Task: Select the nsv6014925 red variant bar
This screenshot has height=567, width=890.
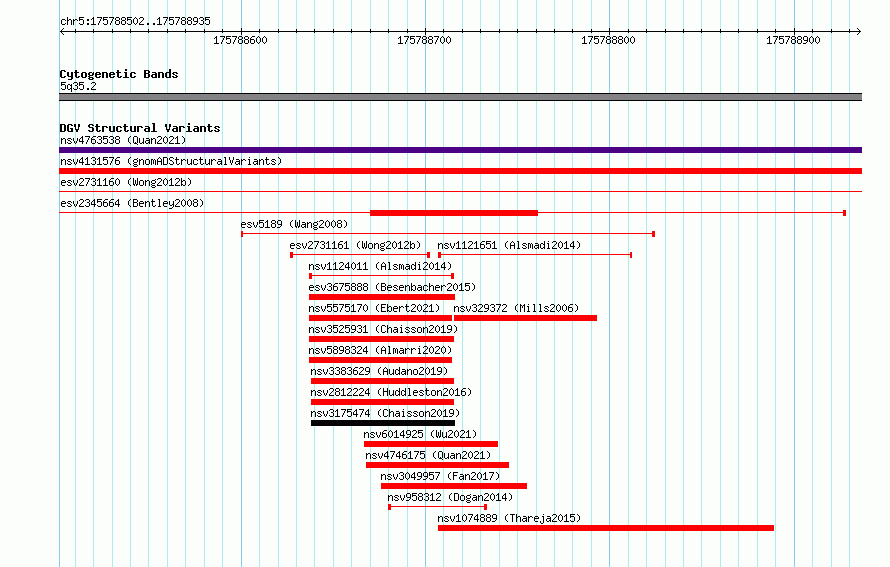Action: (431, 444)
